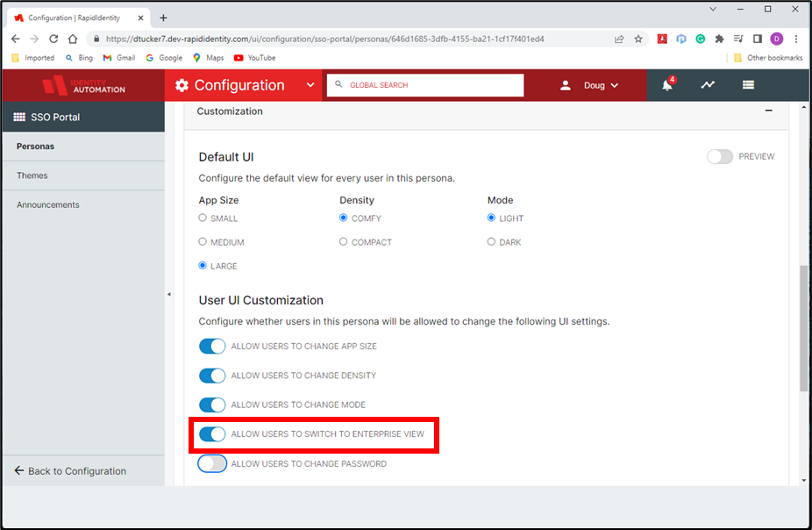812x530 pixels.
Task: Open the Grammarly extension icon
Action: point(700,39)
